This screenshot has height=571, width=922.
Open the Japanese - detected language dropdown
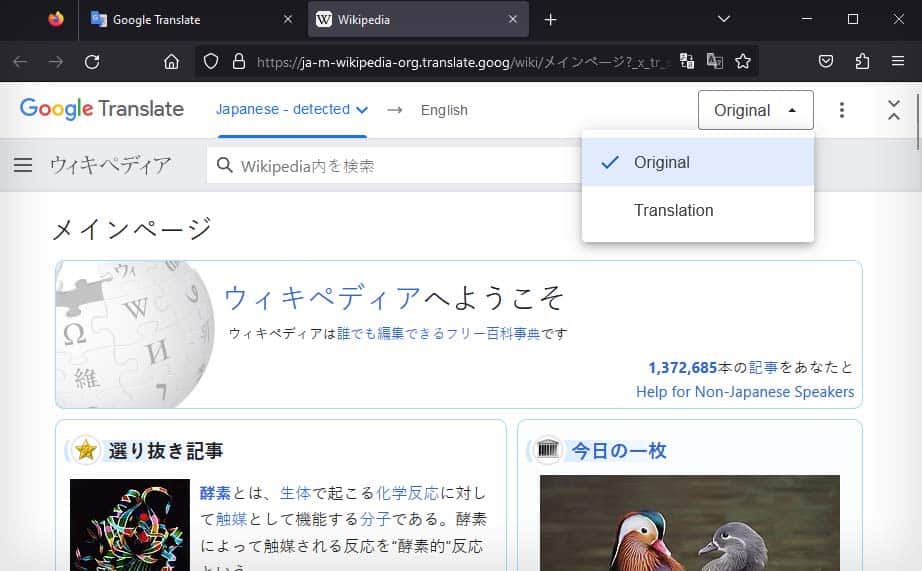point(292,109)
